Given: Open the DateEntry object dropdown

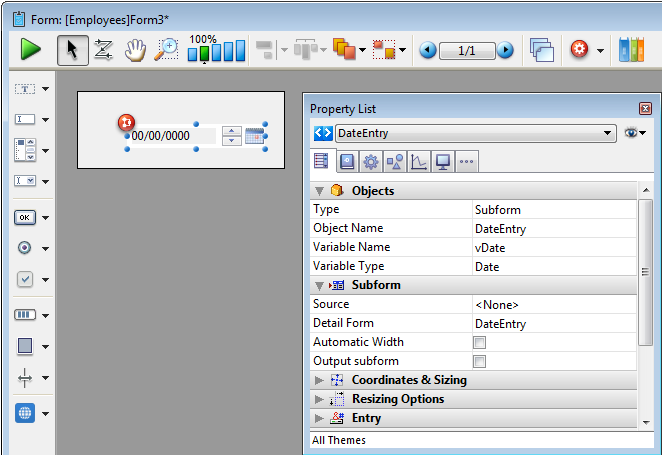Looking at the screenshot, I should pos(609,133).
